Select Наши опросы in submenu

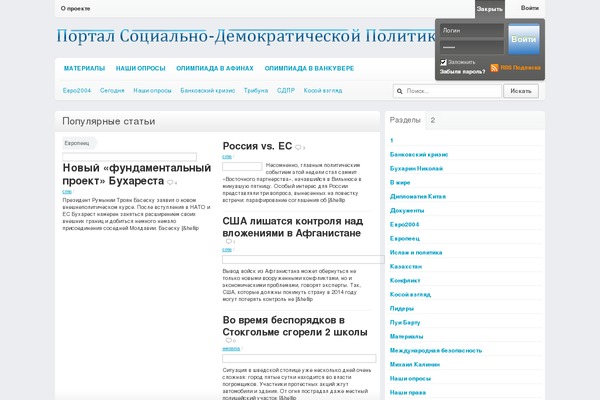click(152, 91)
